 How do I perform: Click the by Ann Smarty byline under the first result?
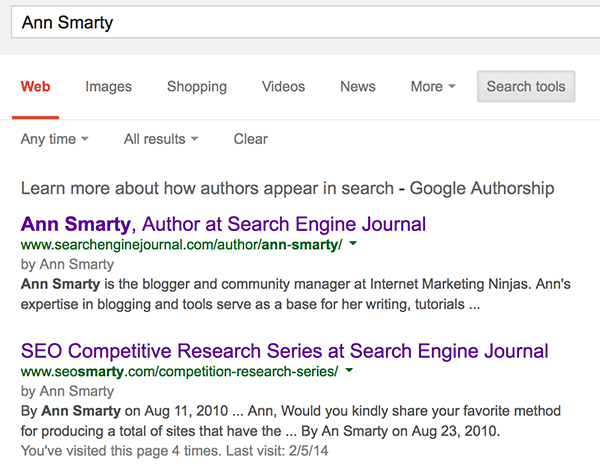[x=67, y=265]
